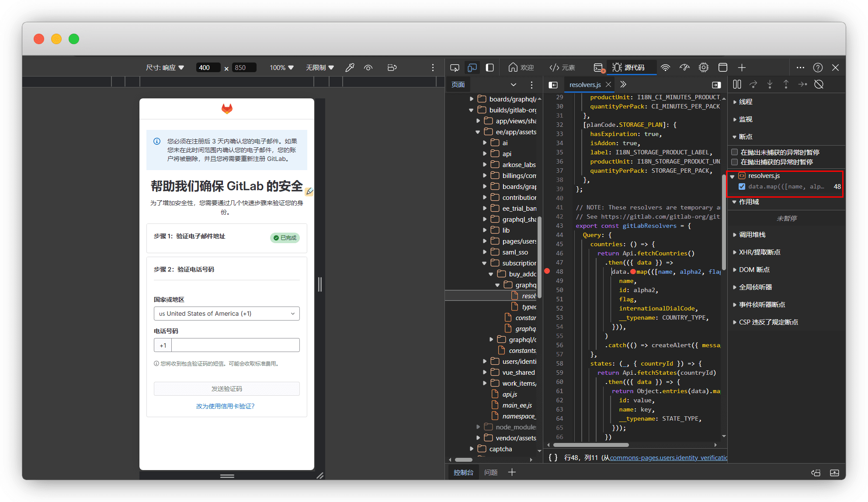Screen dimensions: 868x502
Task: Open the 控制台 drawer tab
Action: 463,472
